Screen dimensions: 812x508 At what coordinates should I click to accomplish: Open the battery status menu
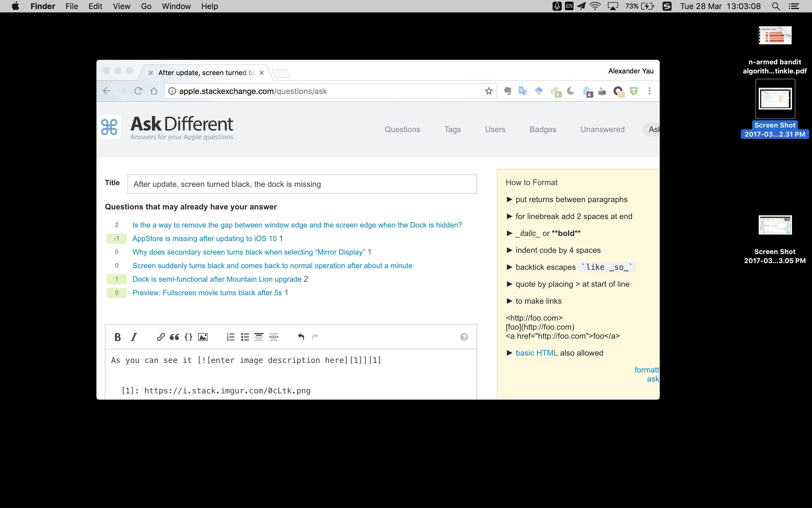639,6
